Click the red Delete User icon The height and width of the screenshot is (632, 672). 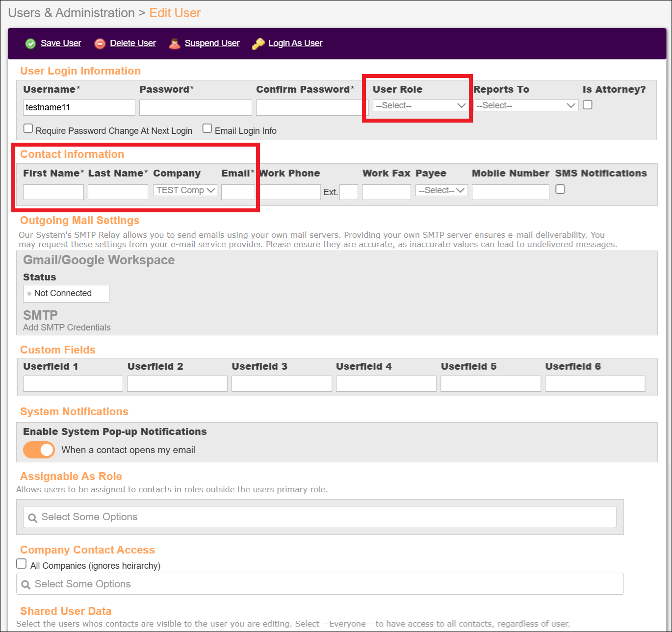100,44
